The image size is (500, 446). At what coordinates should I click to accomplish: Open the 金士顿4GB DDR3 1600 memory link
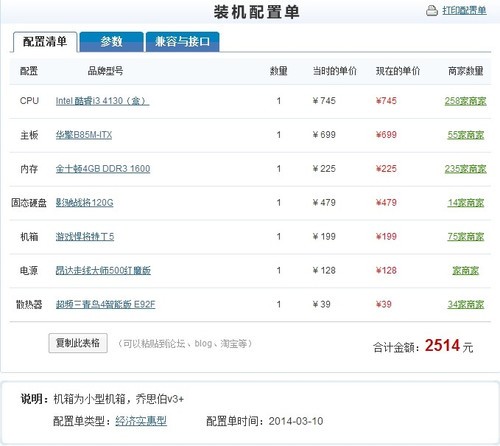pos(103,169)
